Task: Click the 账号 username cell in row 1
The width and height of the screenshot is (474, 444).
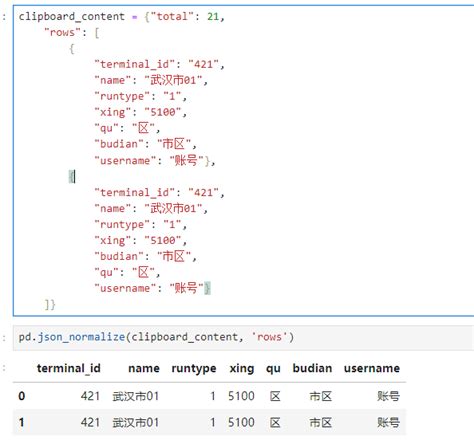Action: pos(388,423)
